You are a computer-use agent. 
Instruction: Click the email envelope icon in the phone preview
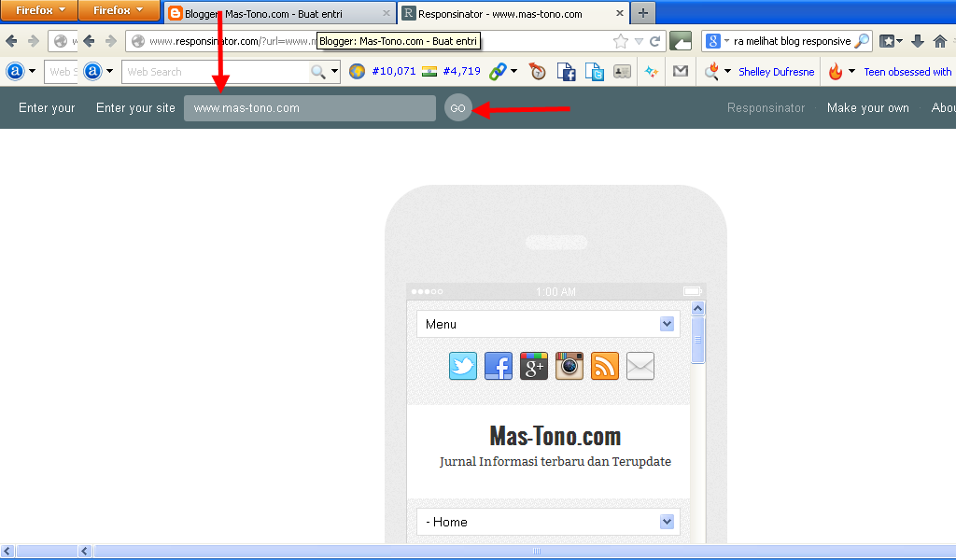[640, 366]
